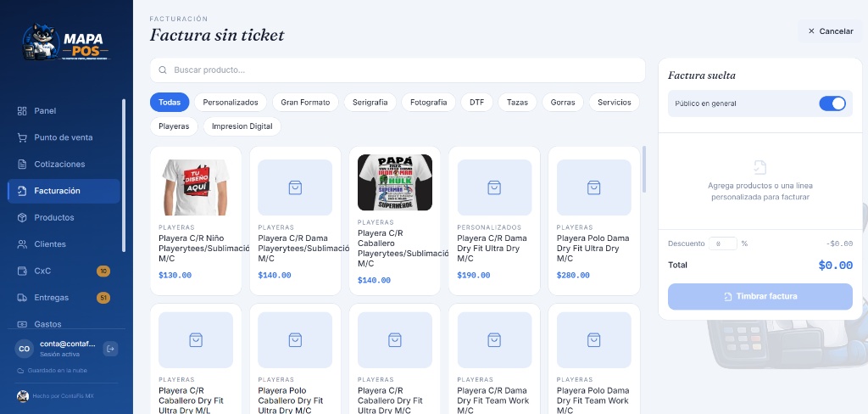Screen dimensions: 868x414
Task: Click the Clientes people icon
Action: pos(22,243)
